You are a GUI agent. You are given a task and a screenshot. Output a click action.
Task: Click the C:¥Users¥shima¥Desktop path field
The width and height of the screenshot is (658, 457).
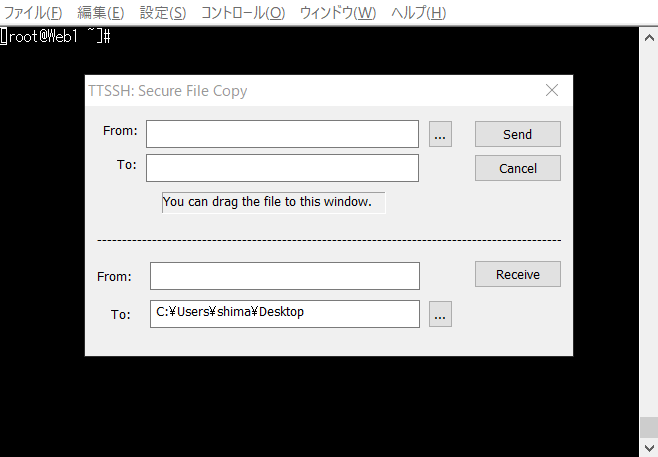coord(285,313)
